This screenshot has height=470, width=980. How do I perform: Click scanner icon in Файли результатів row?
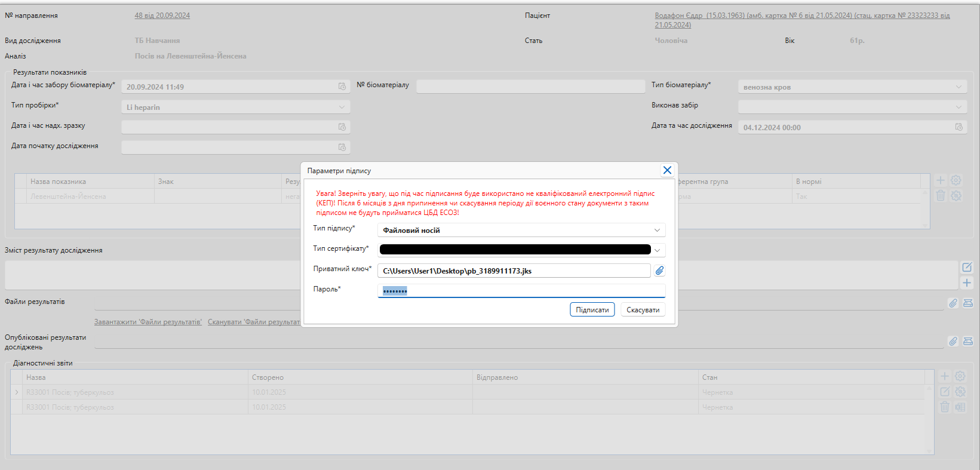pyautogui.click(x=968, y=303)
